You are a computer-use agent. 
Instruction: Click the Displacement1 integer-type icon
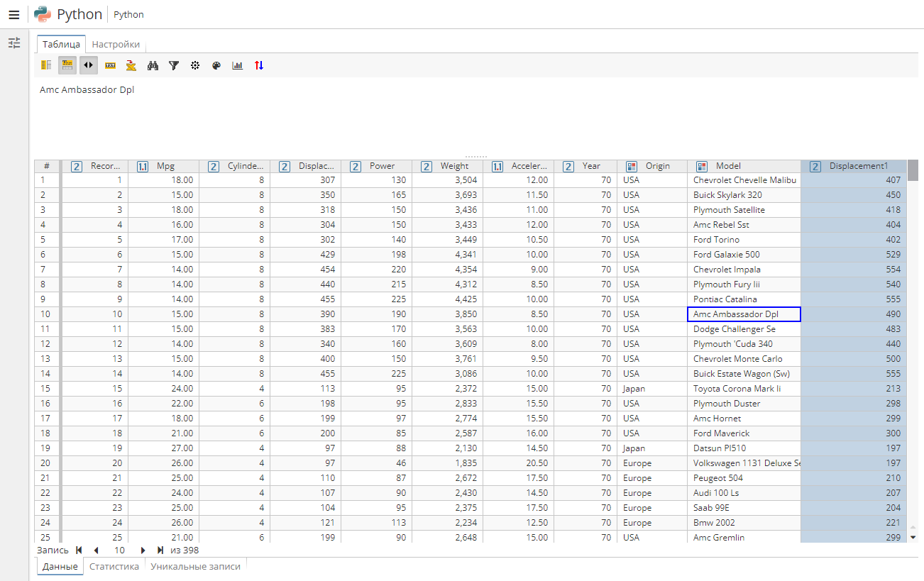815,167
